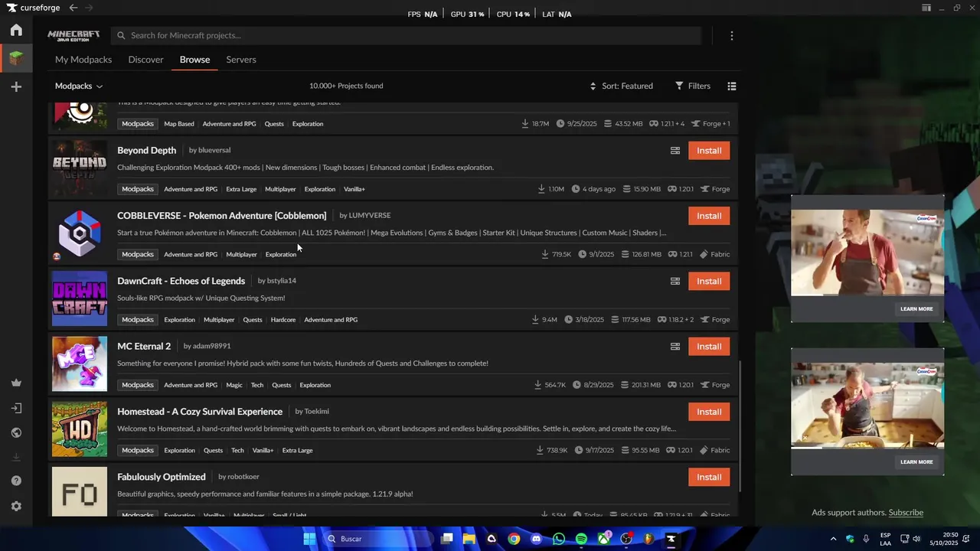Click the server pack icon on MC Eternal 2
The height and width of the screenshot is (551, 980).
click(675, 346)
